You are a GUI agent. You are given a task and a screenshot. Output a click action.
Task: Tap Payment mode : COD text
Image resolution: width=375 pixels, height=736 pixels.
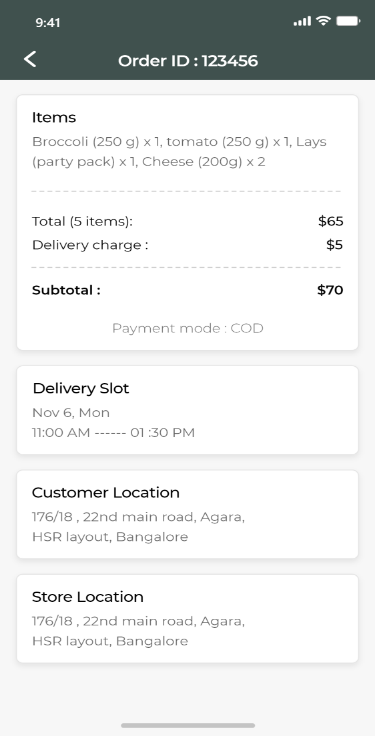pyautogui.click(x=188, y=328)
